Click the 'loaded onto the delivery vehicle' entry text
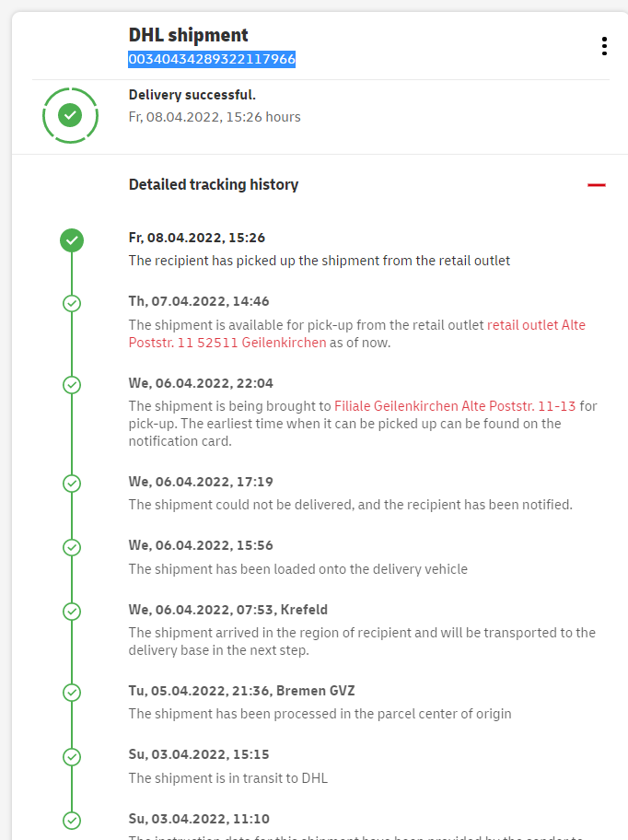Screen dimensions: 628x840 click(x=298, y=569)
